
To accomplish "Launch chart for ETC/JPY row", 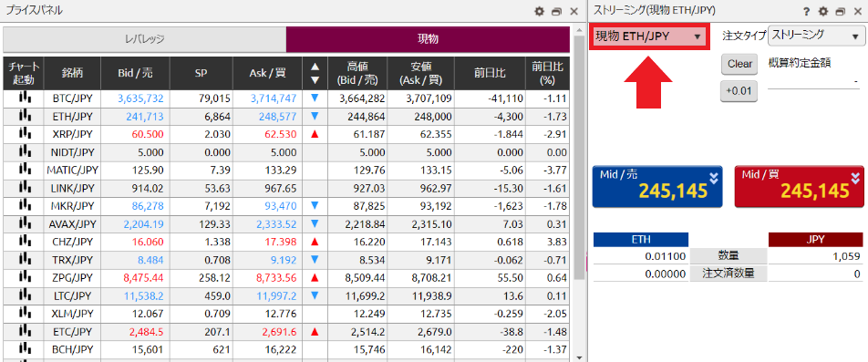I will 24,331.
